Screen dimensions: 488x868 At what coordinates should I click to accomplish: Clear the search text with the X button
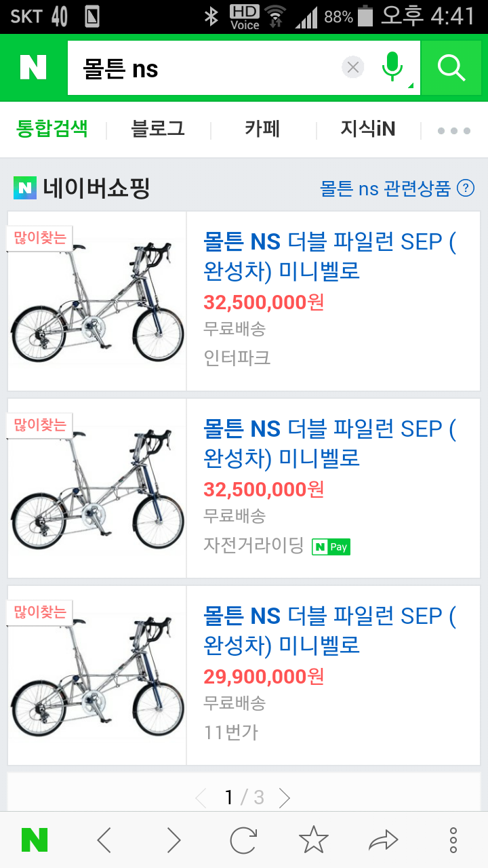click(x=352, y=67)
